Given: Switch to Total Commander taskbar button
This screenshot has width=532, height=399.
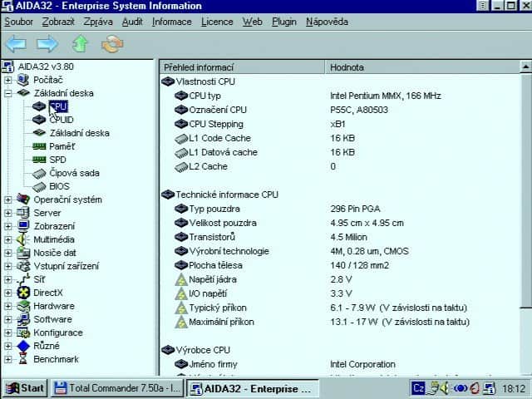Looking at the screenshot, I should [116, 388].
